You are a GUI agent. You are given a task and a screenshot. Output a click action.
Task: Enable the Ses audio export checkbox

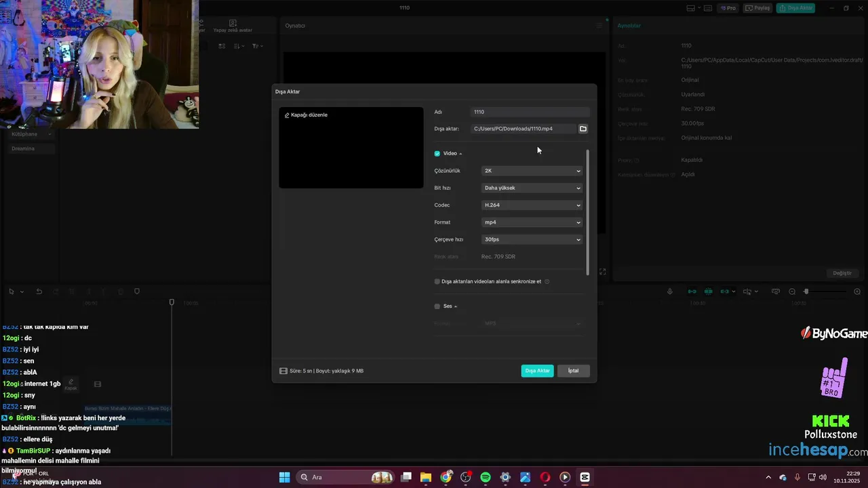click(x=437, y=306)
